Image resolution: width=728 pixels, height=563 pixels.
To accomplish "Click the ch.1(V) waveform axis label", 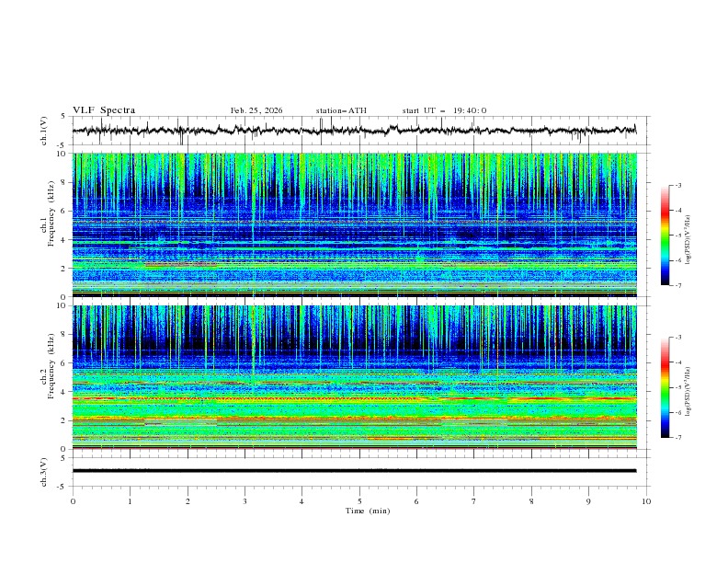I will coord(44,131).
